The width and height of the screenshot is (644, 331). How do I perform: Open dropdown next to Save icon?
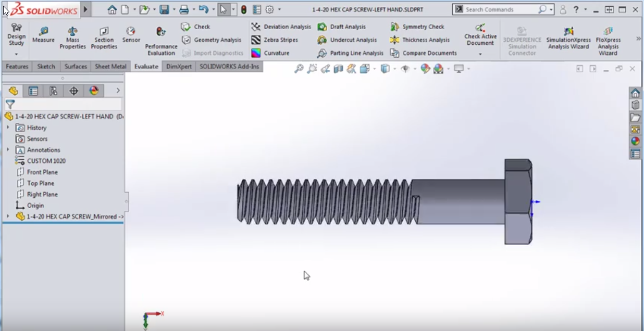[x=174, y=9]
